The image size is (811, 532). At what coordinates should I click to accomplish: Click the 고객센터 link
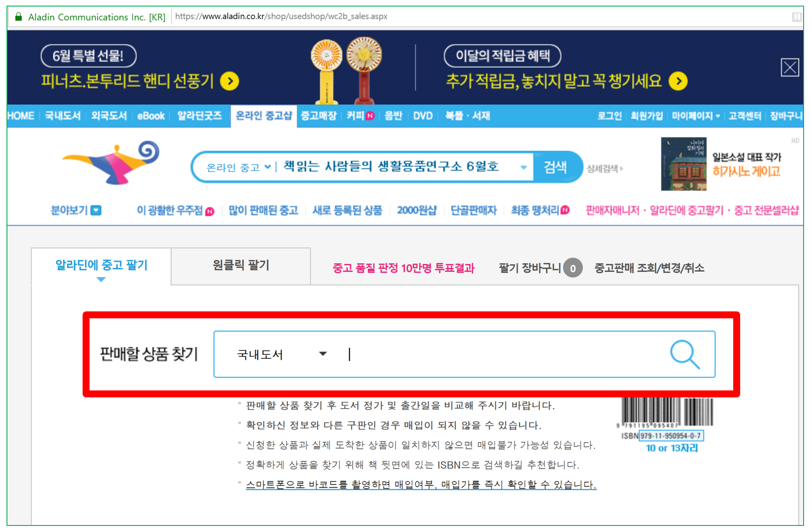click(745, 116)
